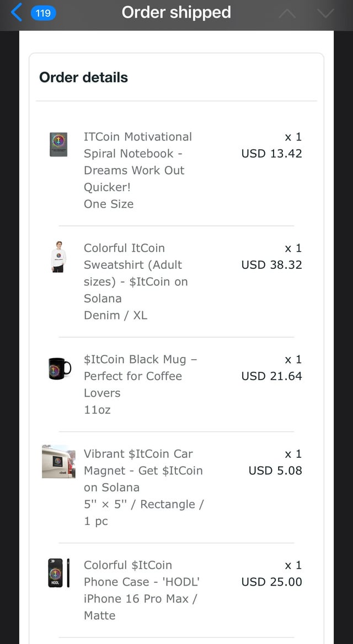The image size is (353, 644).
Task: Tap the Denim / XL variant text
Action: point(115,315)
